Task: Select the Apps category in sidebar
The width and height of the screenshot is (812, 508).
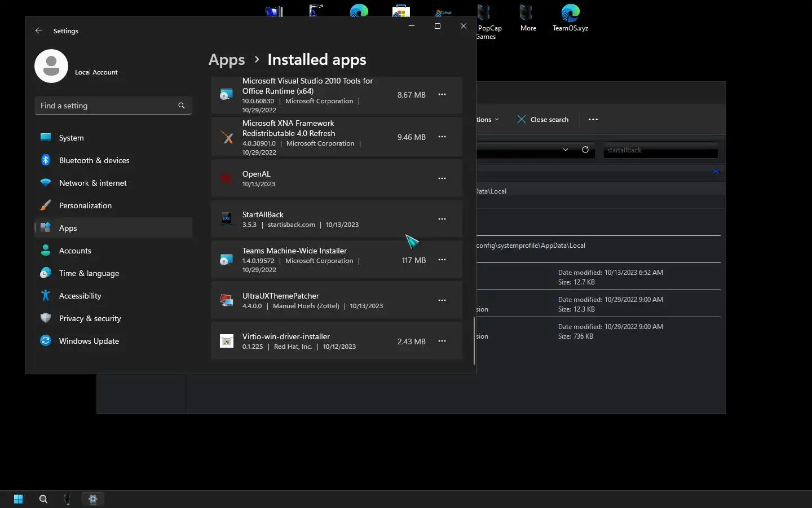Action: (x=113, y=228)
